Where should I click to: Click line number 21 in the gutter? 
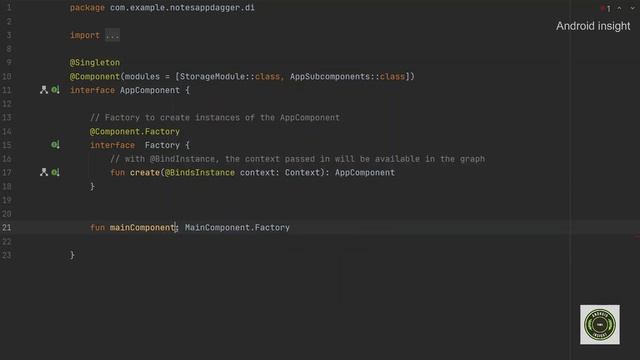pyautogui.click(x=7, y=227)
